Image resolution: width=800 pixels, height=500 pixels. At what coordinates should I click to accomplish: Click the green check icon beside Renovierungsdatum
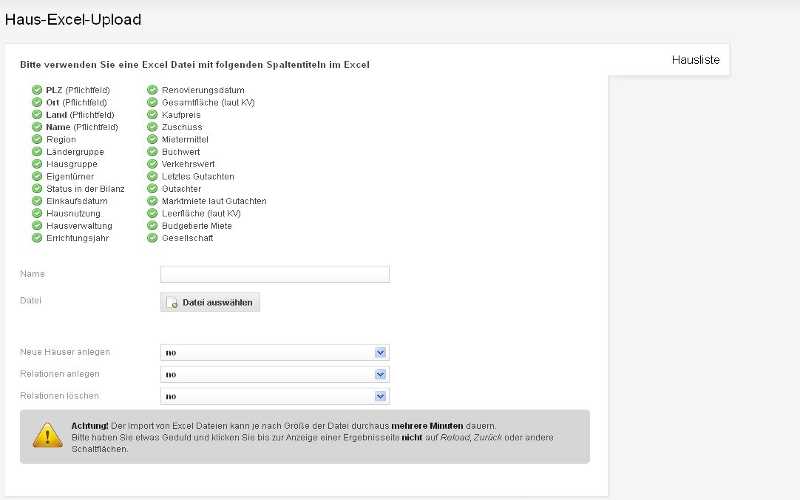pos(152,90)
